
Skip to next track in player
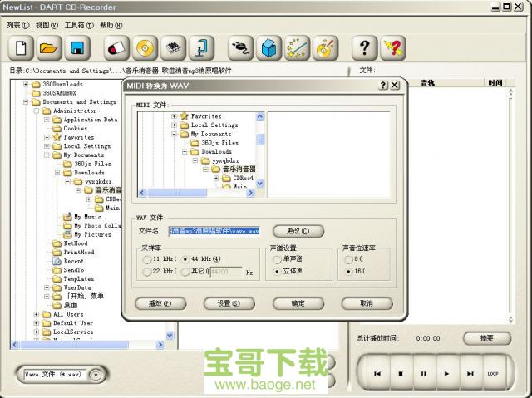470,374
